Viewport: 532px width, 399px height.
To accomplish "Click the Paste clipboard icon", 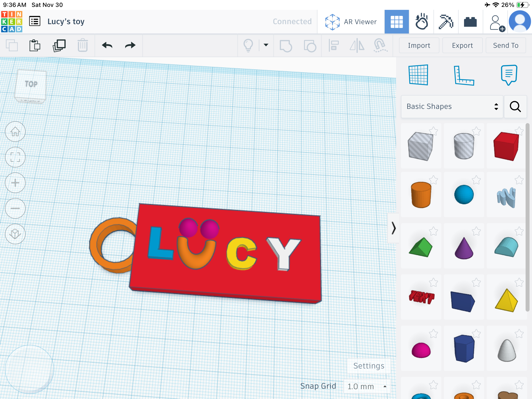I will coord(35,45).
